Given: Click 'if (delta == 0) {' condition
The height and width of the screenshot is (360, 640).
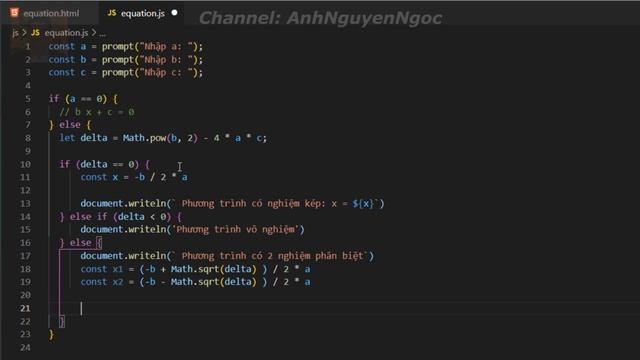Looking at the screenshot, I should click(x=104, y=164).
